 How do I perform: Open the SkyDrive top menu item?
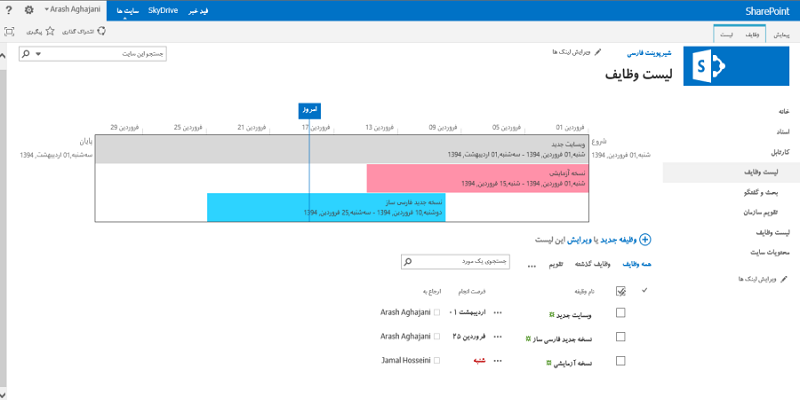pos(163,11)
